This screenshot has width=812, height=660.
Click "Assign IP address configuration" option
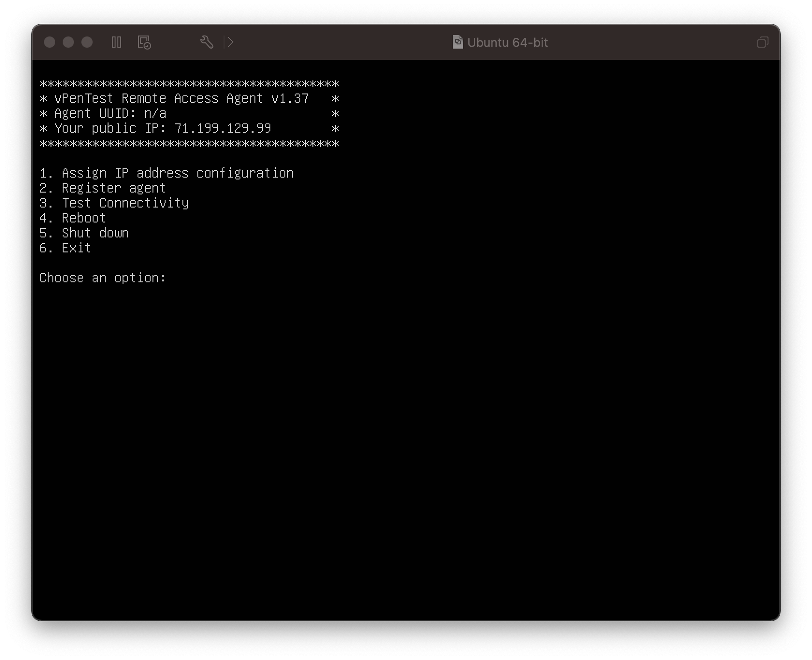pyautogui.click(x=177, y=173)
